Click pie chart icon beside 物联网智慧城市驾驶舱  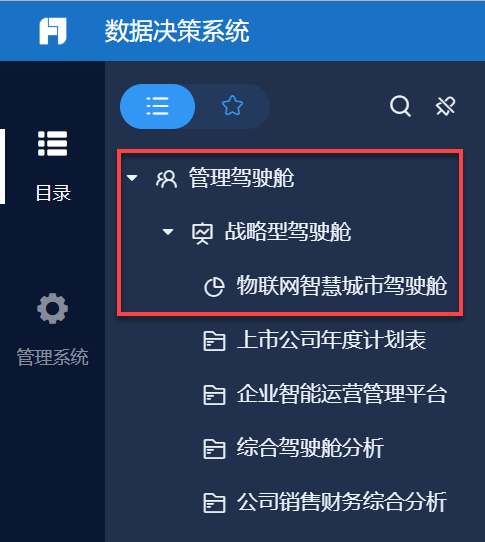pyautogui.click(x=214, y=287)
